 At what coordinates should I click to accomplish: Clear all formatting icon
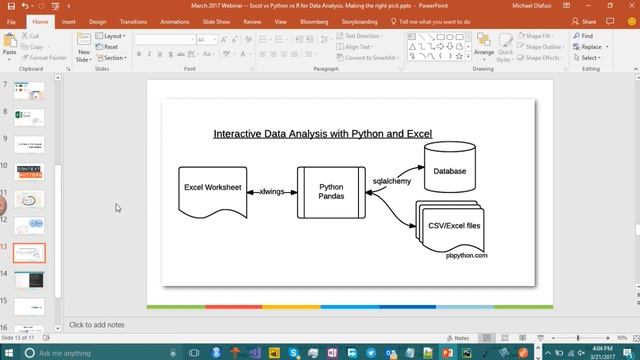248,40
